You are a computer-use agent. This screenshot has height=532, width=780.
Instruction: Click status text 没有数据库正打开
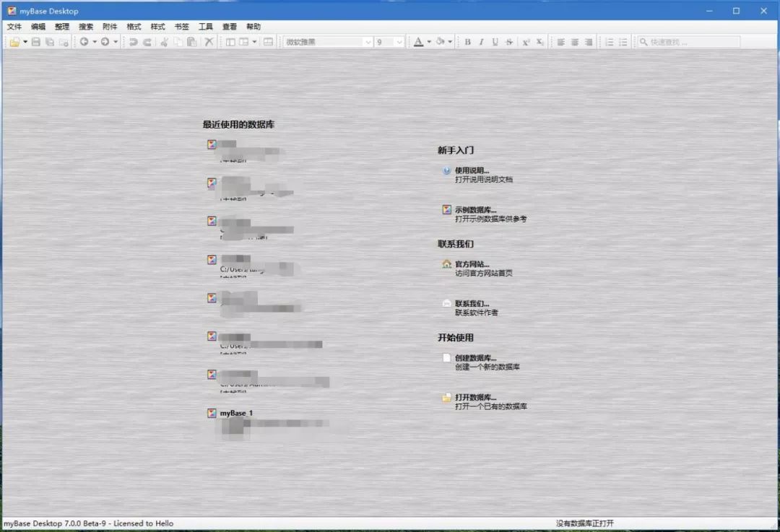pyautogui.click(x=585, y=523)
